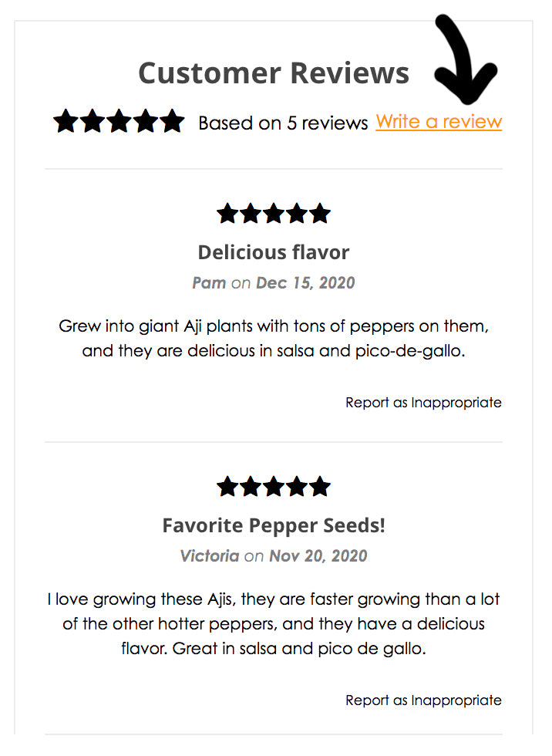Click the first star on Pam's review

coord(228,214)
